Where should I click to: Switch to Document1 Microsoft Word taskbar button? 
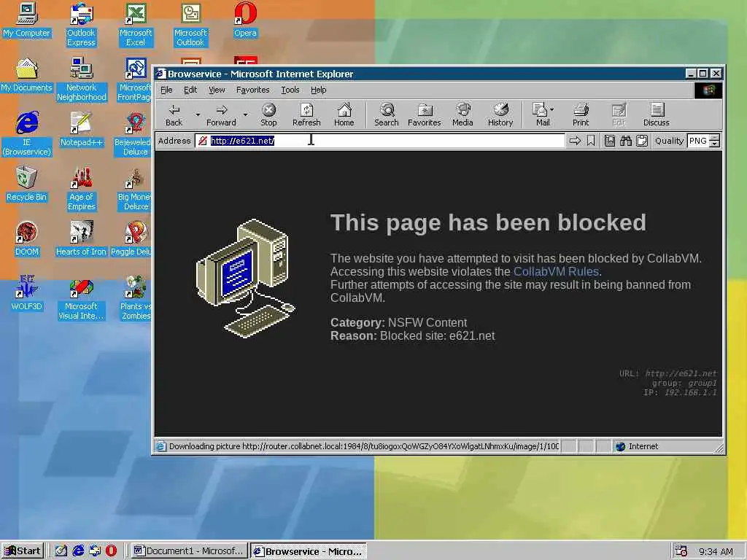tap(190, 551)
